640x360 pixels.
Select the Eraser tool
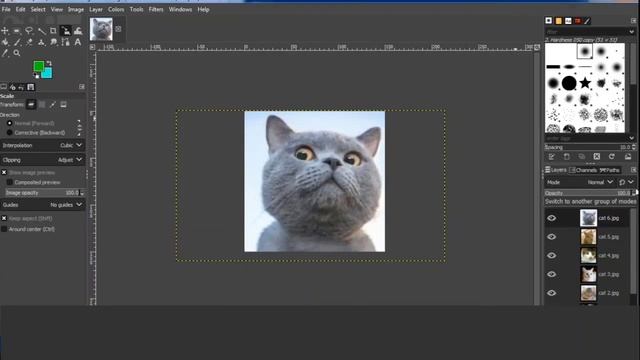[x=29, y=42]
